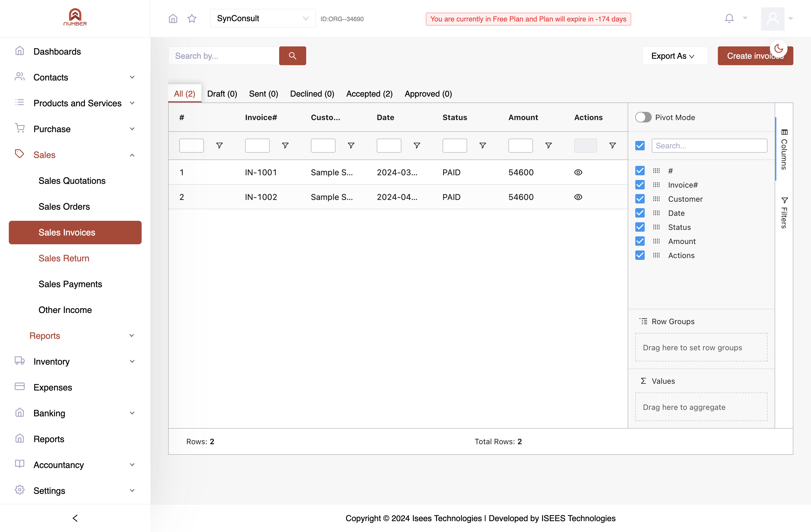Expand the Accountancy menu
The width and height of the screenshot is (811, 532).
click(x=75, y=464)
